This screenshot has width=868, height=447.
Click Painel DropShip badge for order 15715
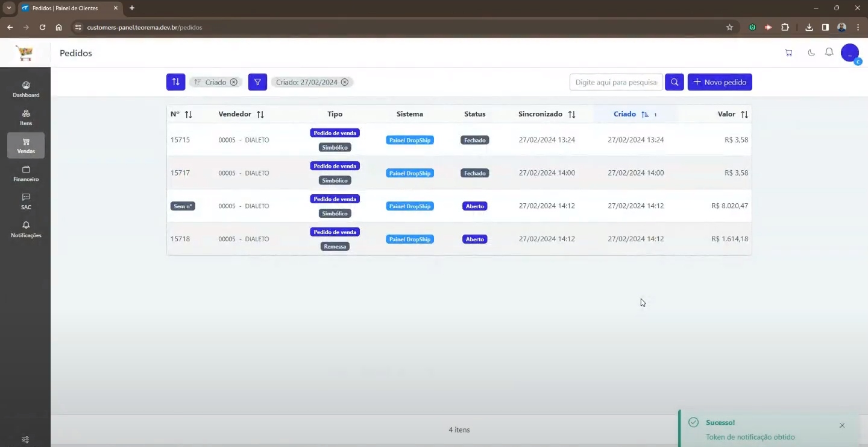410,140
